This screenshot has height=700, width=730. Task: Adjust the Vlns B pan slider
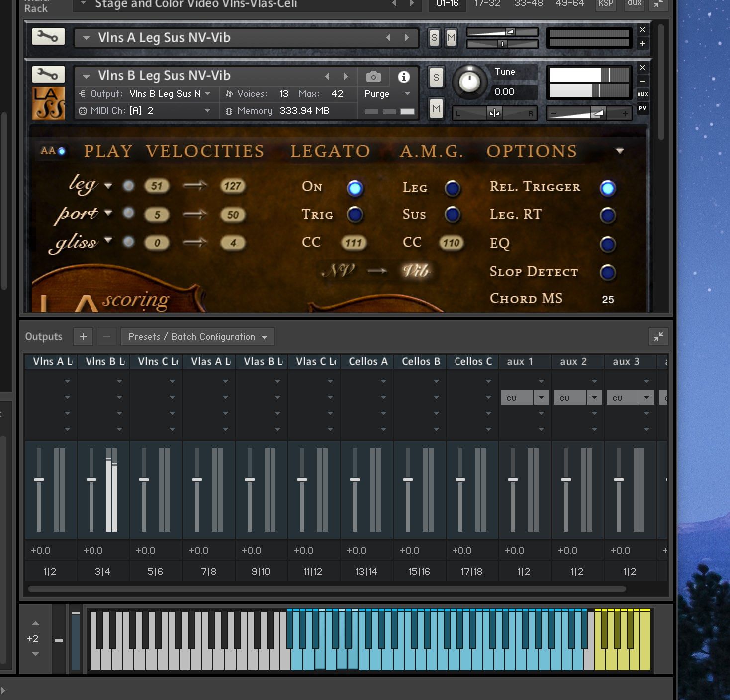495,113
